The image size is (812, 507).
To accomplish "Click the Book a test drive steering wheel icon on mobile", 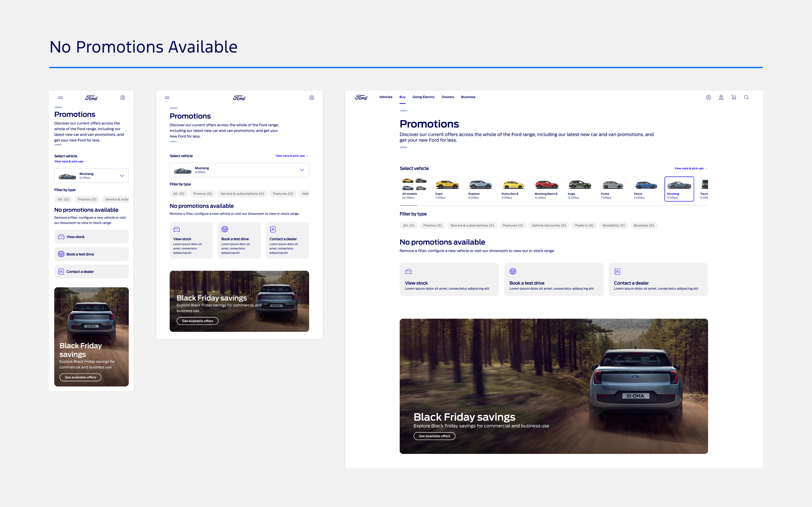I will coord(61,254).
